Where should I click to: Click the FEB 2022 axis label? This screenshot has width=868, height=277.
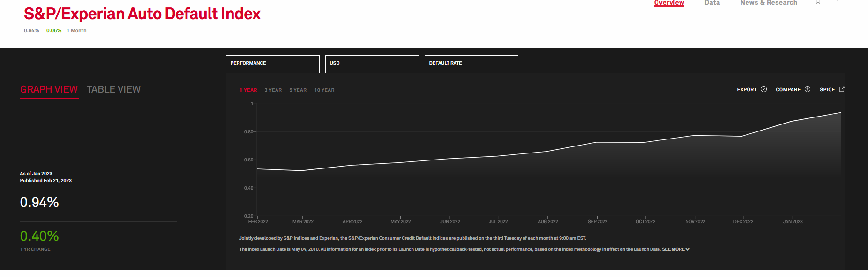click(x=258, y=222)
